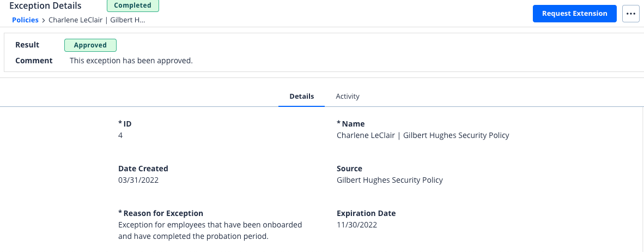Click the Reason for Exception field label
Viewport: 644px width, 252px height.
point(161,213)
